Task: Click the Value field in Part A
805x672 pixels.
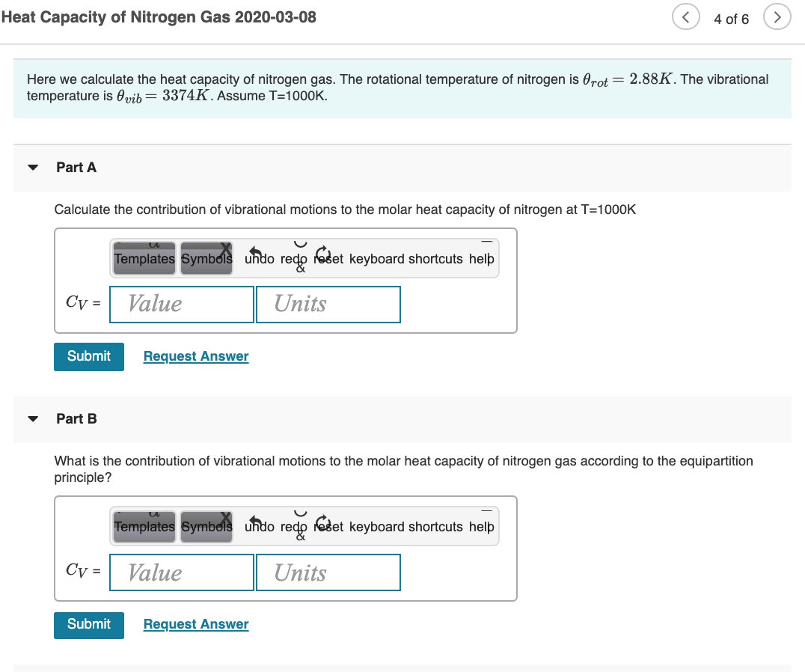Action: pos(181,304)
